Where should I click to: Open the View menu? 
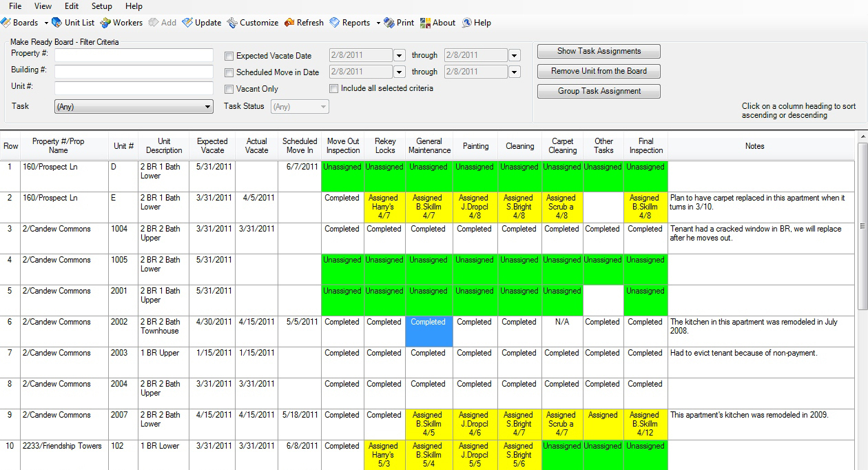tap(43, 6)
